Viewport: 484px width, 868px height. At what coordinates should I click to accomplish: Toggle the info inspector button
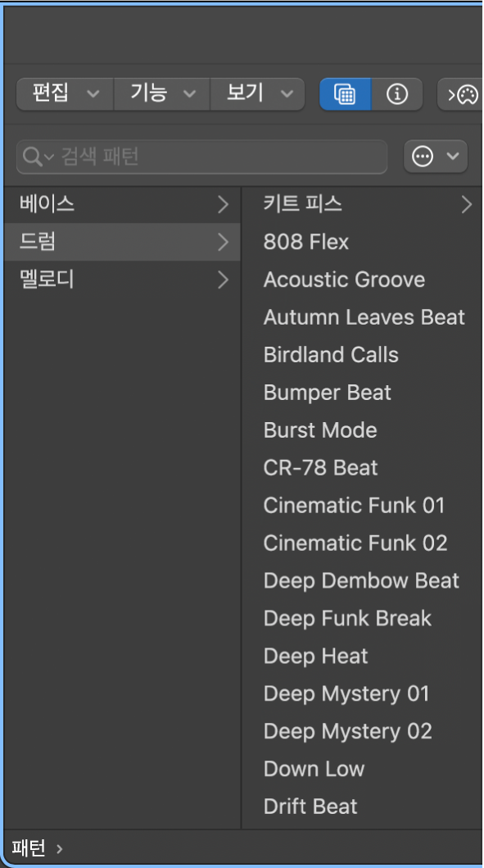click(x=397, y=94)
